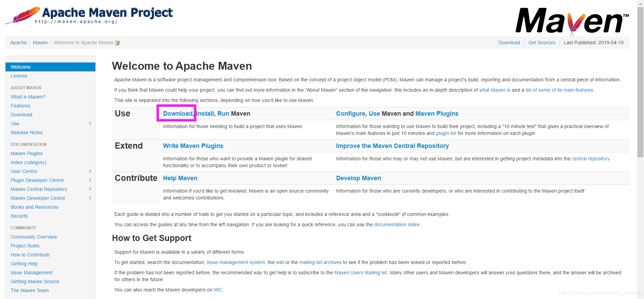Click the 'wiki' link
Viewport: 644px width, 299px height.
tap(280, 262)
